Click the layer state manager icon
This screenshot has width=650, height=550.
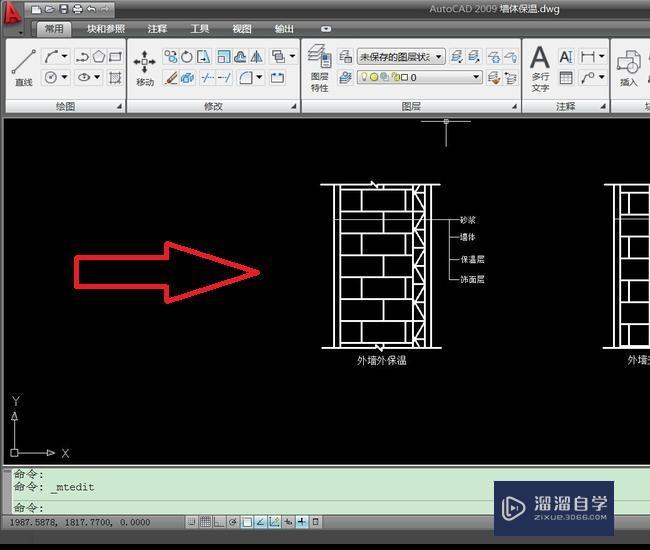pyautogui.click(x=345, y=57)
